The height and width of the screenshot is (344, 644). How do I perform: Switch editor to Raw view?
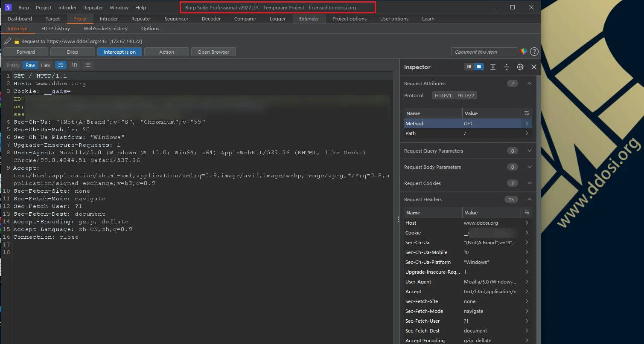coord(30,65)
